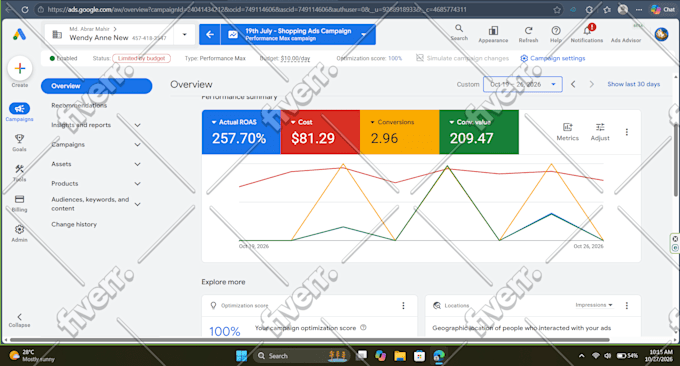Expand the Assets navigation section
The height and width of the screenshot is (366, 680).
click(x=137, y=164)
